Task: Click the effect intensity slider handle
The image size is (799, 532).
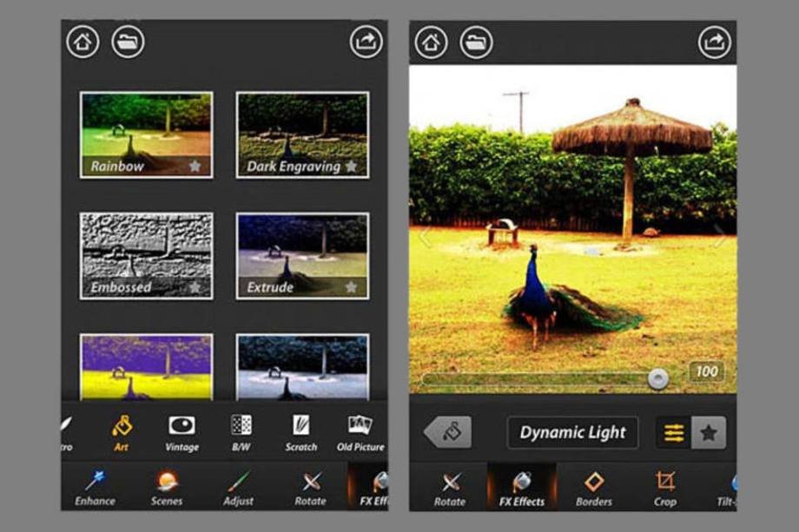Action: click(658, 378)
